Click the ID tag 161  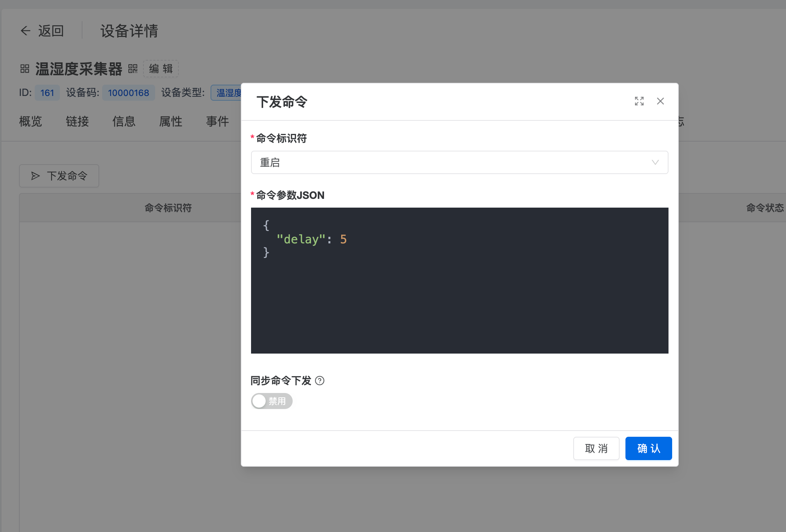[x=47, y=93]
